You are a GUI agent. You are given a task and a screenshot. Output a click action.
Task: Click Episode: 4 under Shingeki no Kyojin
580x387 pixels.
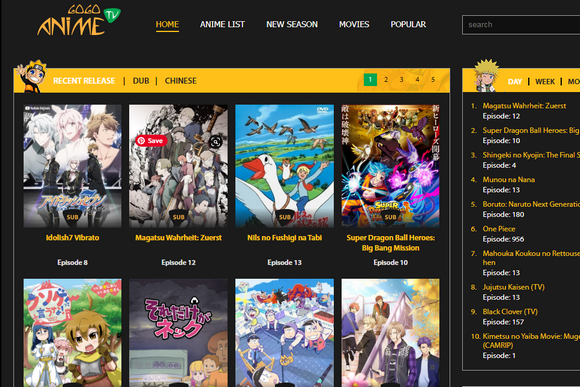(499, 165)
